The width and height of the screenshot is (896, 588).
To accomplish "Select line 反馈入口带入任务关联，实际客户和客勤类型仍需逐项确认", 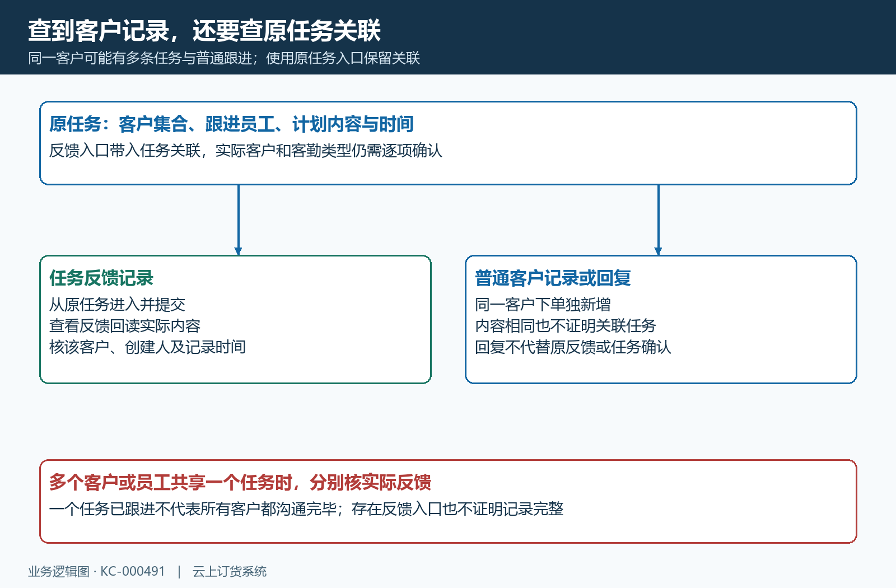I will pyautogui.click(x=246, y=151).
